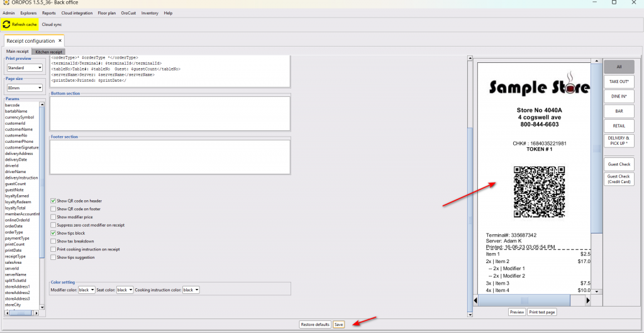Click the Sample Store logo in preview
This screenshot has width=644, height=333.
[538, 87]
